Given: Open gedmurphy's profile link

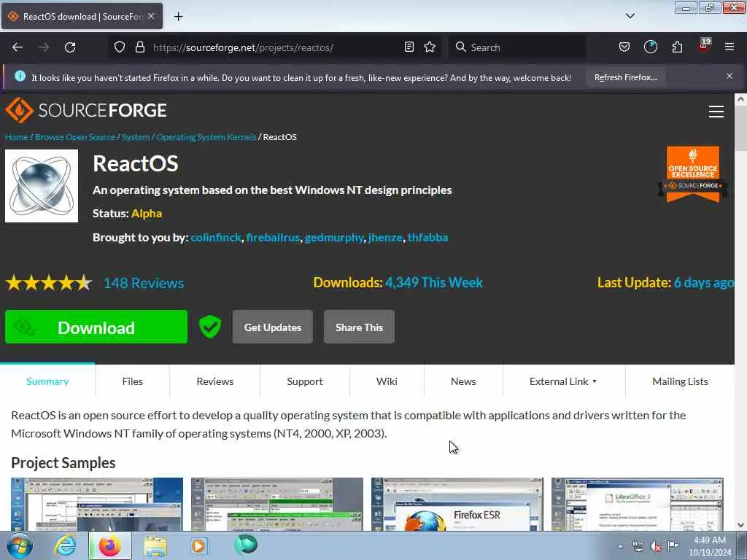Looking at the screenshot, I should point(334,237).
